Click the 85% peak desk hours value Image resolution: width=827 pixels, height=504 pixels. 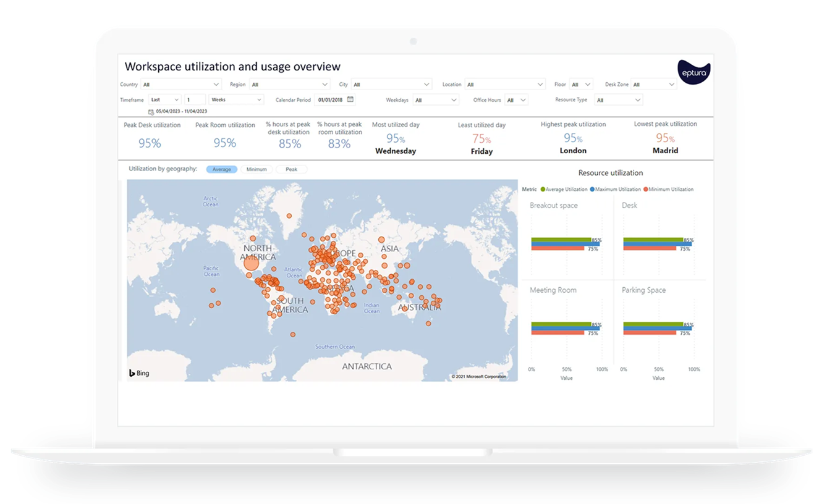click(x=290, y=144)
